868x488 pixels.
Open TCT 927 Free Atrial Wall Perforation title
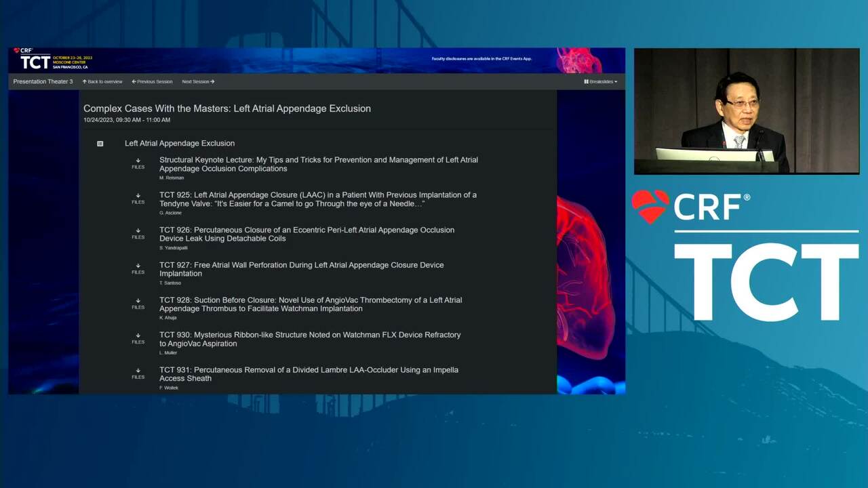pyautogui.click(x=302, y=269)
